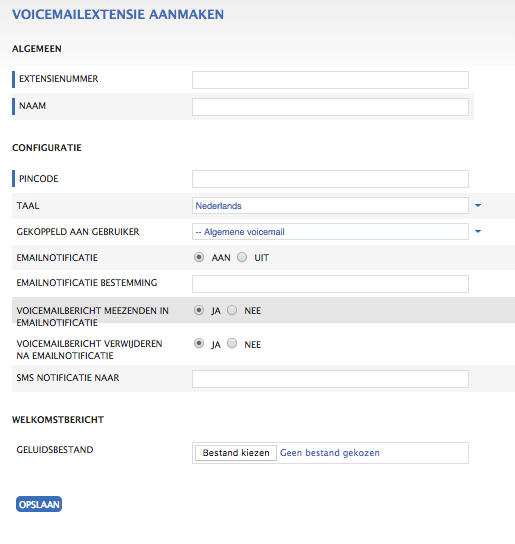Choose JA for voicemailbericht verwijderen
This screenshot has width=515, height=544.
tap(199, 344)
